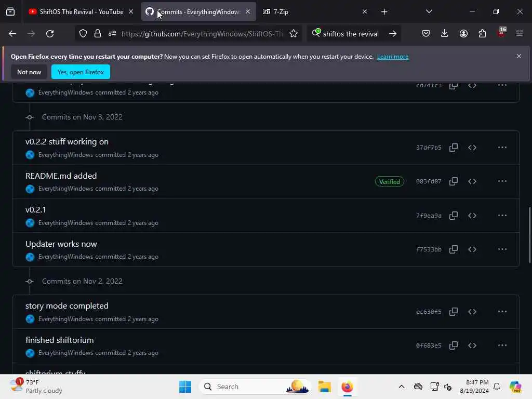Open more options for v0.2.1 commit
532x399 pixels.
pos(502,216)
